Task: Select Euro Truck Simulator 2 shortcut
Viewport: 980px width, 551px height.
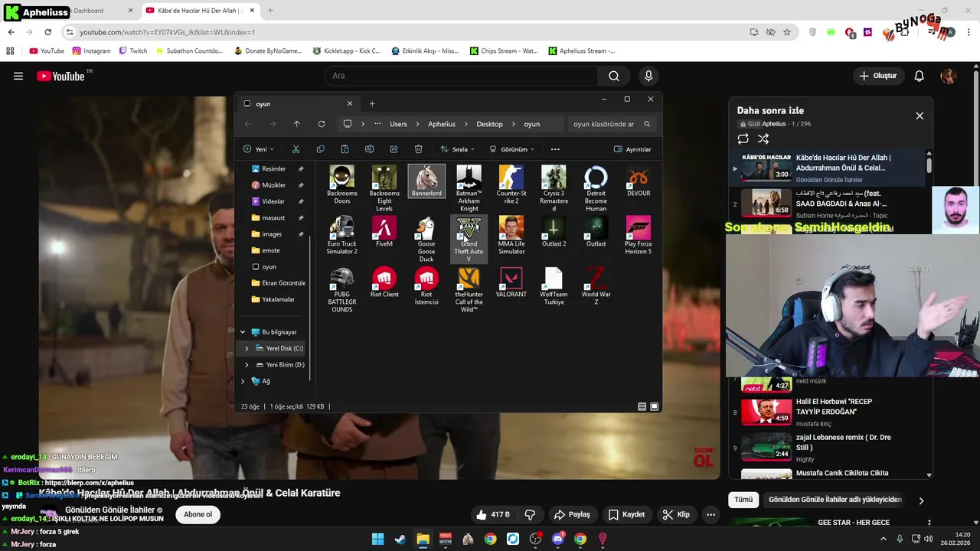Action: (342, 236)
